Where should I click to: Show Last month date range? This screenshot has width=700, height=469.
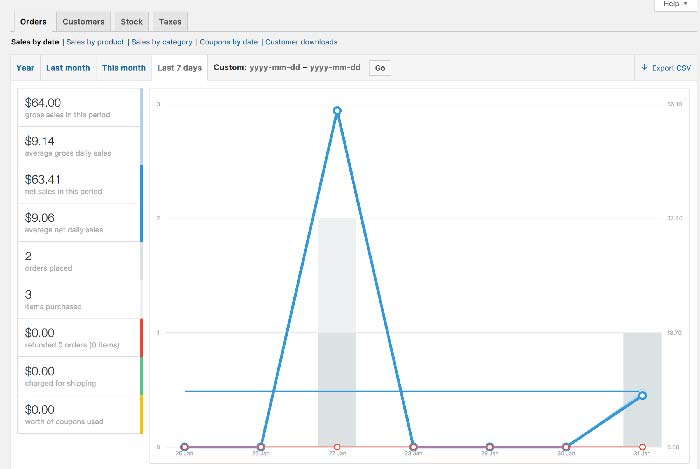(x=68, y=68)
